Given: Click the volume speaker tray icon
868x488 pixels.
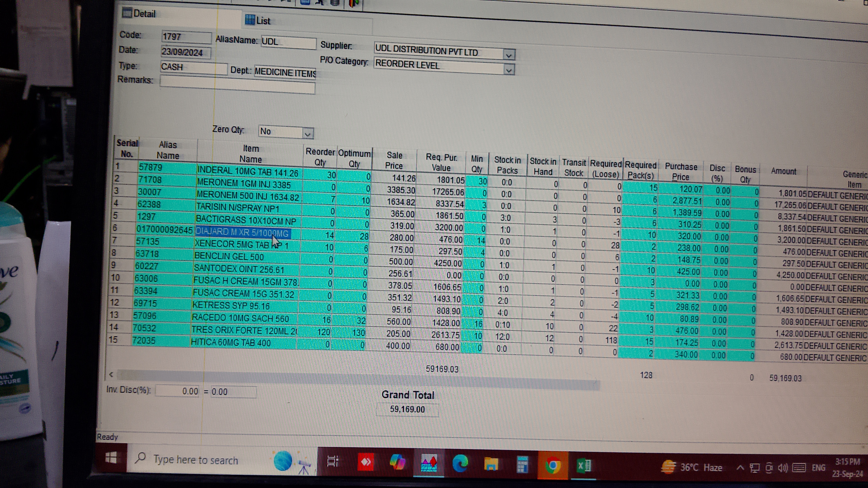Looking at the screenshot, I should (x=783, y=468).
